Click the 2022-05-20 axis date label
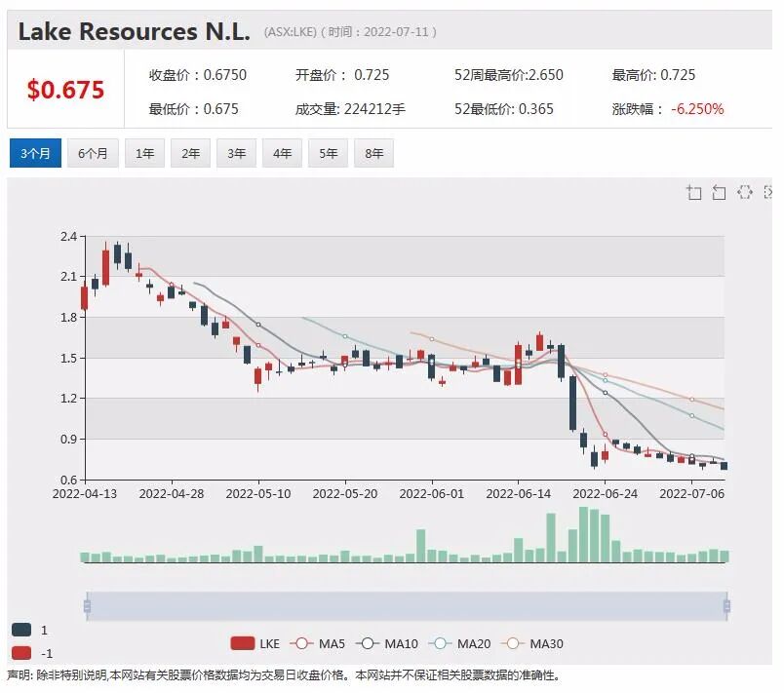Image resolution: width=784 pixels, height=693 pixels. pos(345,493)
